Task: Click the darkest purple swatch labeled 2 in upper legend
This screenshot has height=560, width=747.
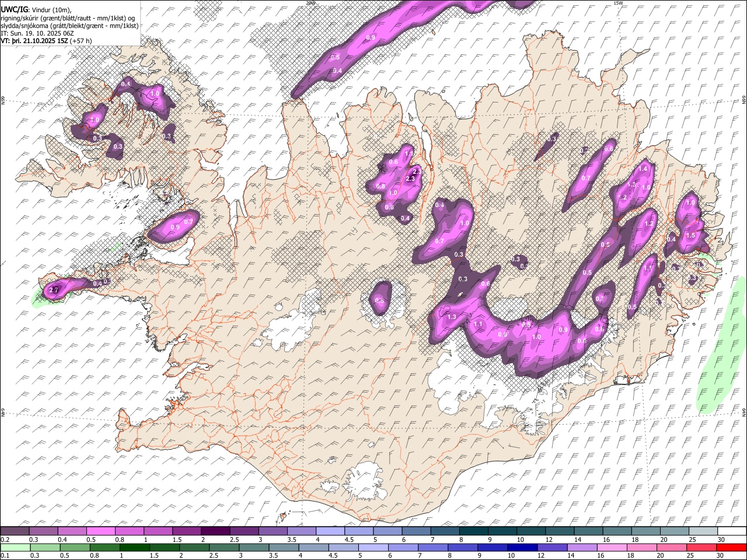Action: point(215,531)
